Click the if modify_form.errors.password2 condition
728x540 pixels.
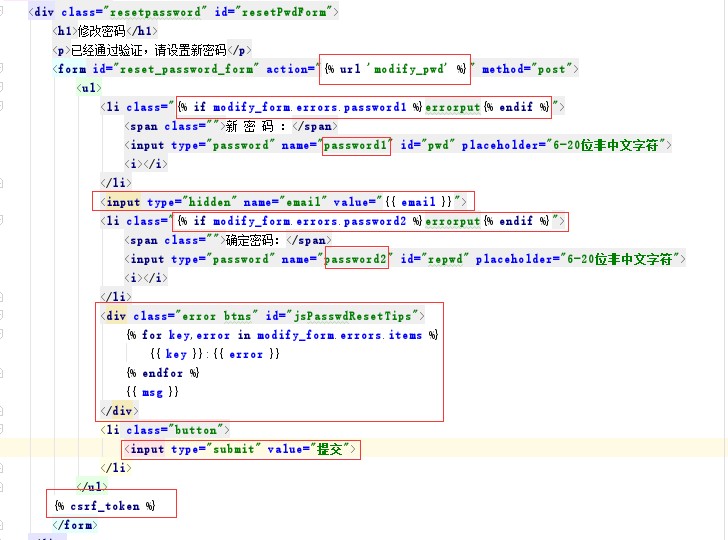click(x=300, y=221)
